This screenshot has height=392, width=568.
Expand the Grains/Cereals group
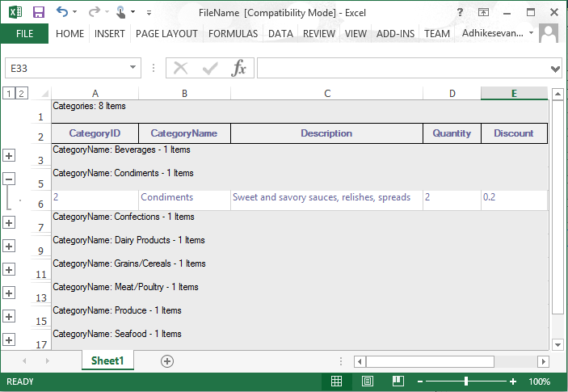pos(9,269)
